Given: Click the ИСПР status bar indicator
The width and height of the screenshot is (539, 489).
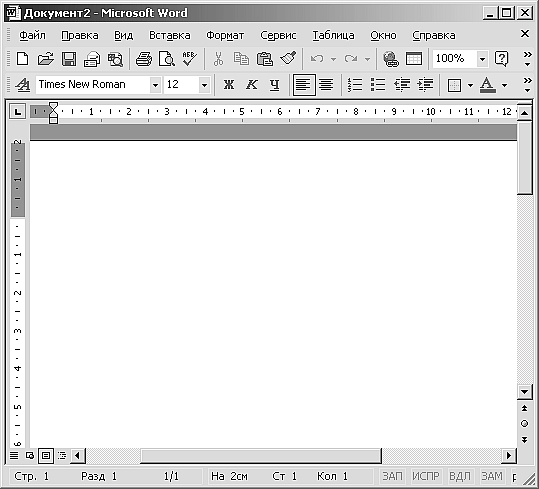Looking at the screenshot, I should tap(426, 476).
